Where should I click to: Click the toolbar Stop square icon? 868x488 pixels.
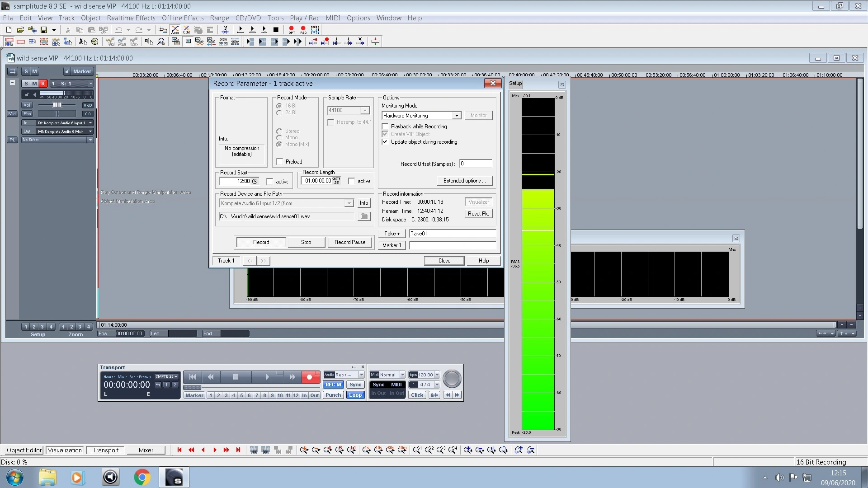click(276, 30)
